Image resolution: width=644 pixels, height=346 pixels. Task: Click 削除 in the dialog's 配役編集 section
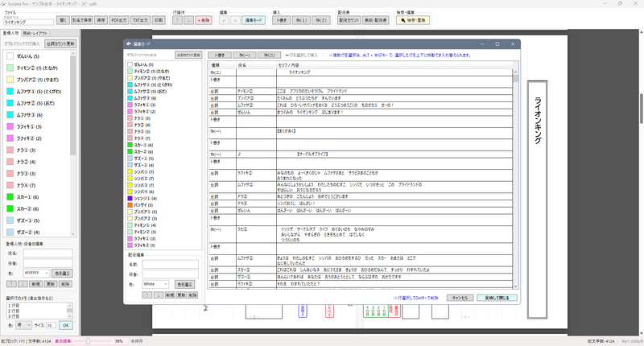pos(193,295)
